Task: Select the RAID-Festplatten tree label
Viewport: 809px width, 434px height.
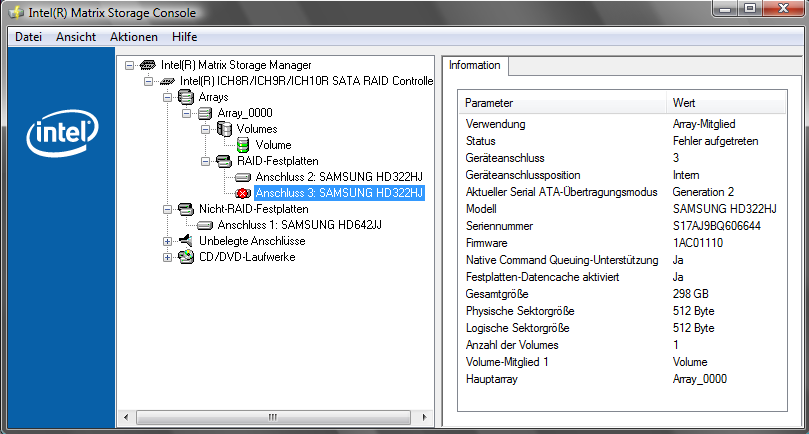Action: 277,161
